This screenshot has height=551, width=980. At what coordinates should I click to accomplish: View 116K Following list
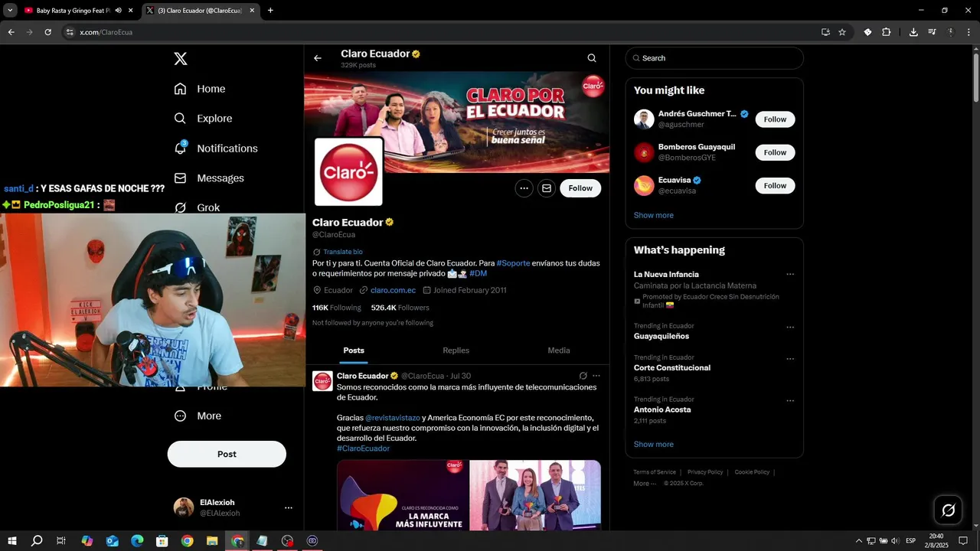click(x=336, y=308)
